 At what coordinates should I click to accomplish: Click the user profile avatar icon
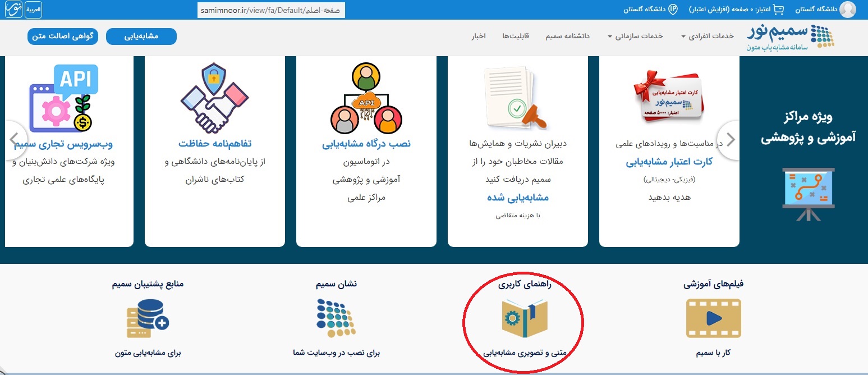[x=848, y=10]
